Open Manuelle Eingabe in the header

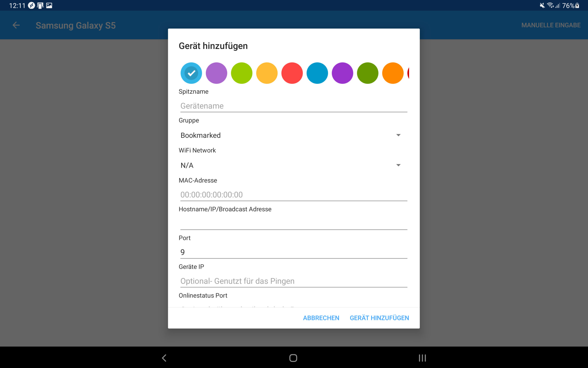point(551,25)
